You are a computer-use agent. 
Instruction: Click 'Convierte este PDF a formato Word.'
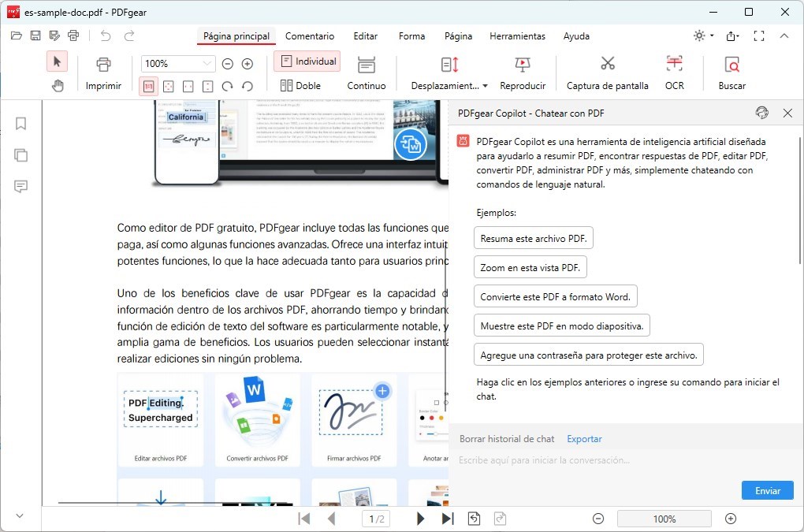point(556,297)
